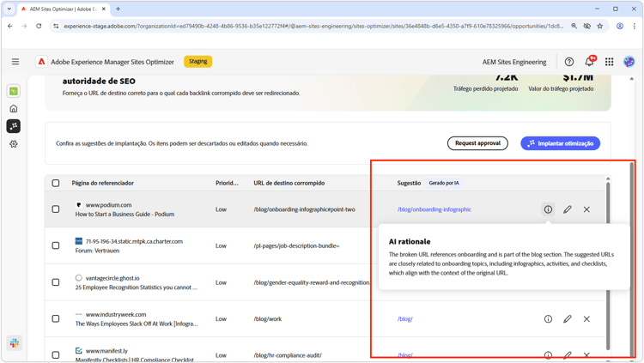Select the /blog/gender-equality-reward-and-recognition URL
644x363 pixels.
click(x=312, y=282)
